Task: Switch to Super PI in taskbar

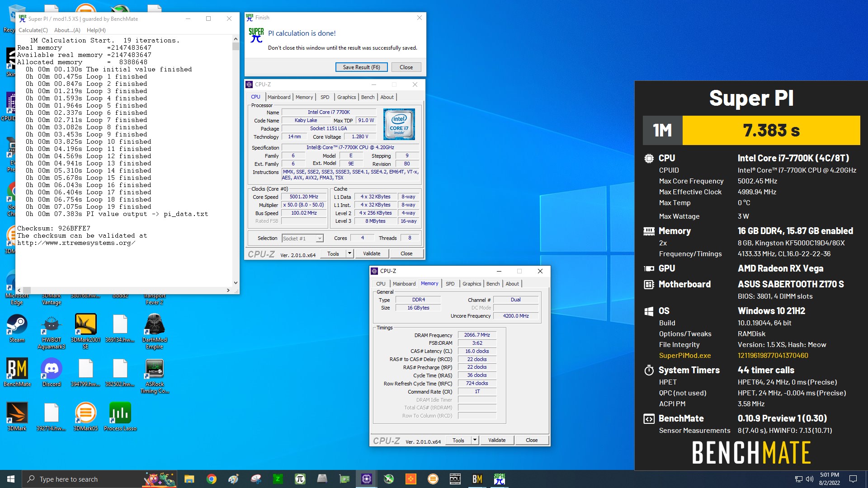Action: [x=500, y=479]
